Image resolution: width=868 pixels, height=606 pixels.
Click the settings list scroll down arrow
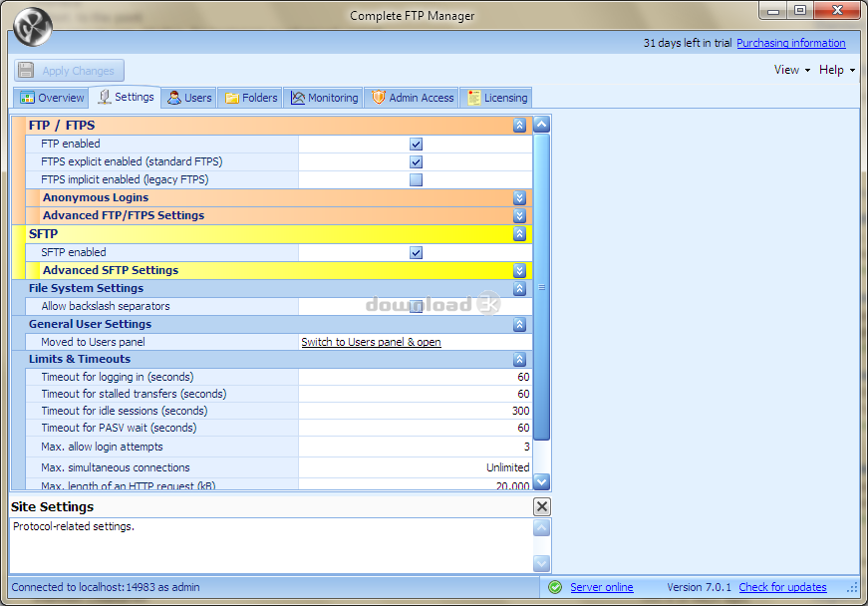(x=542, y=481)
